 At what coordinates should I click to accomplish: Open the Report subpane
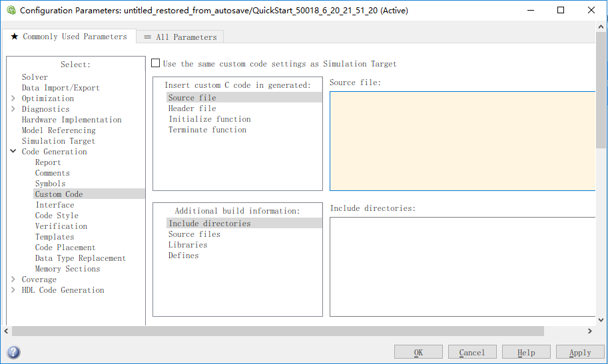[48, 162]
